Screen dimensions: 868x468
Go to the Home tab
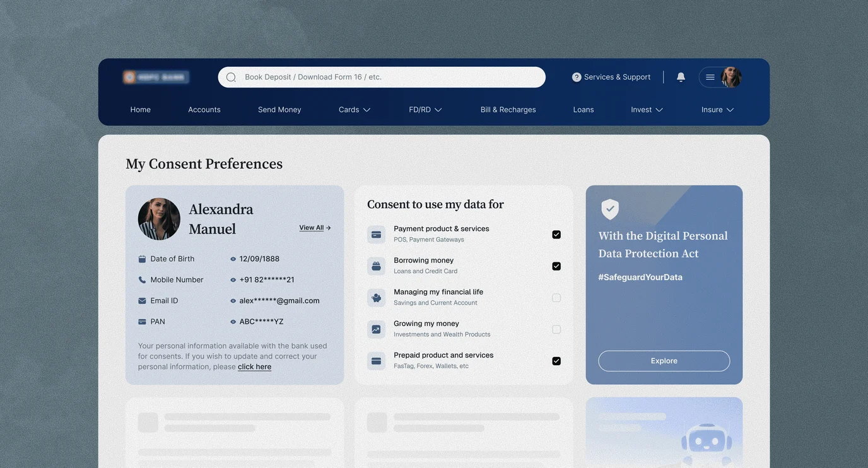coord(141,110)
